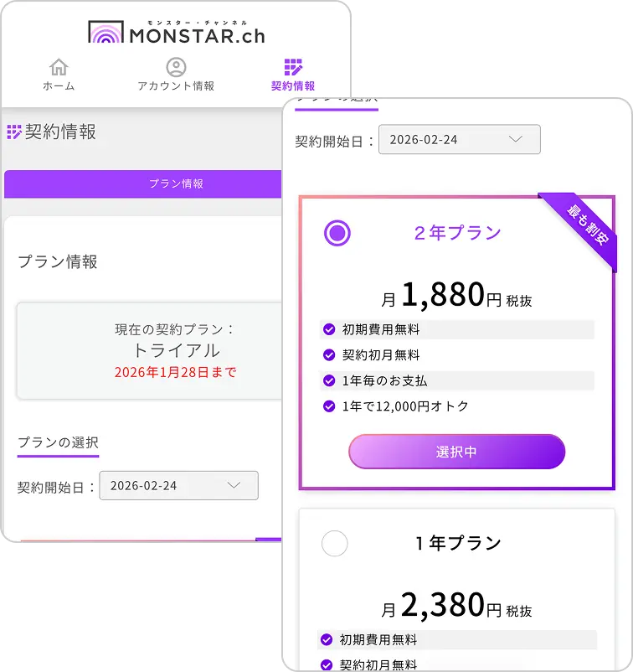Open the right panel 契約開始日 date dropdown
Viewport: 633px width, 672px height.
459,139
